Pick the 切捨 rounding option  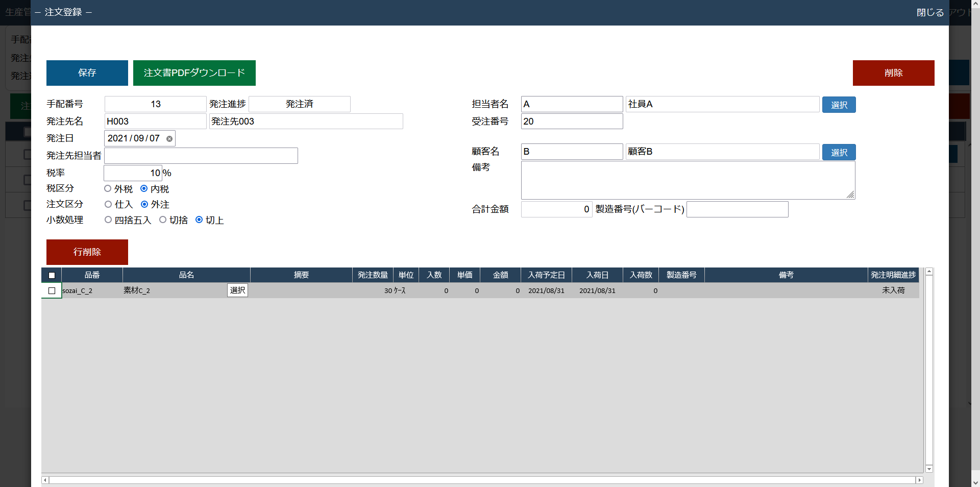coord(163,220)
